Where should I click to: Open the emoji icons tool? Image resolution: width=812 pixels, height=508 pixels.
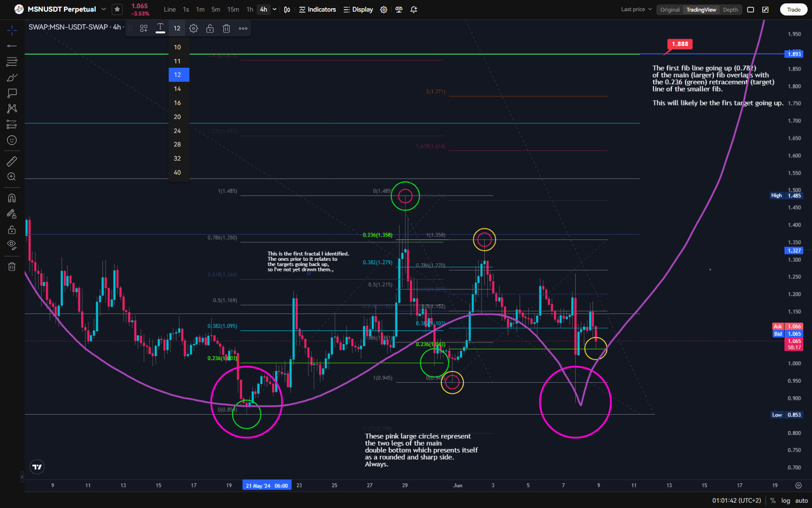[x=12, y=140]
